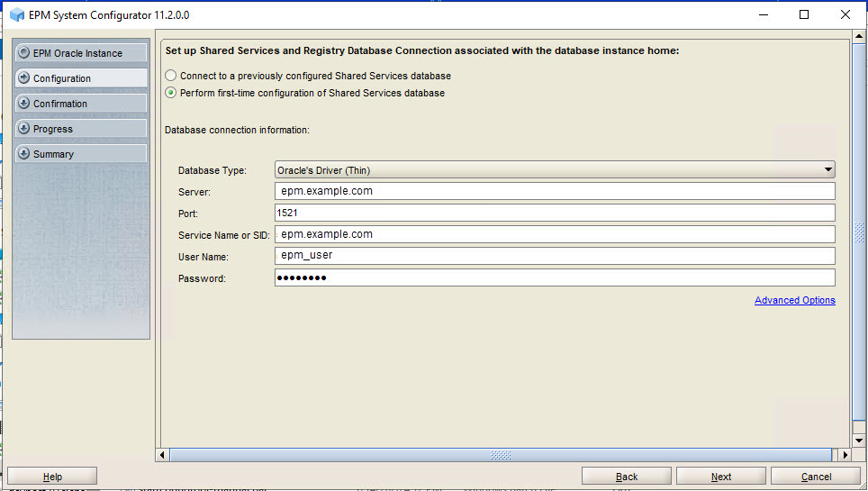Image resolution: width=868 pixels, height=491 pixels.
Task: Click into the Password field
Action: pos(555,277)
